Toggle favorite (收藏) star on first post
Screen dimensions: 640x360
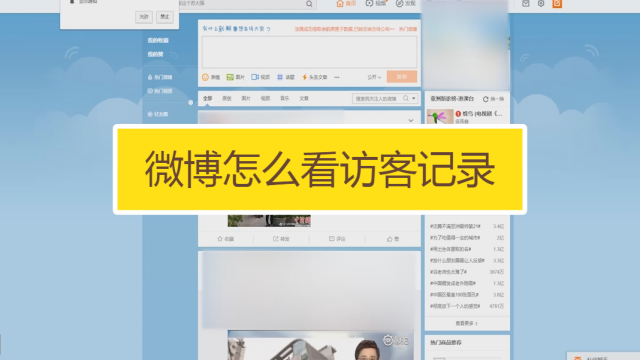(225, 239)
